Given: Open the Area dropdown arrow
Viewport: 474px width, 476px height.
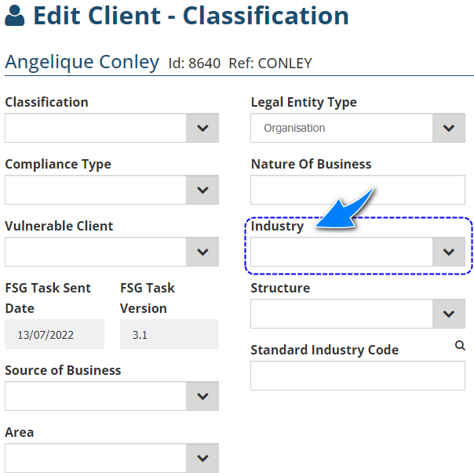Looking at the screenshot, I should pos(202,458).
